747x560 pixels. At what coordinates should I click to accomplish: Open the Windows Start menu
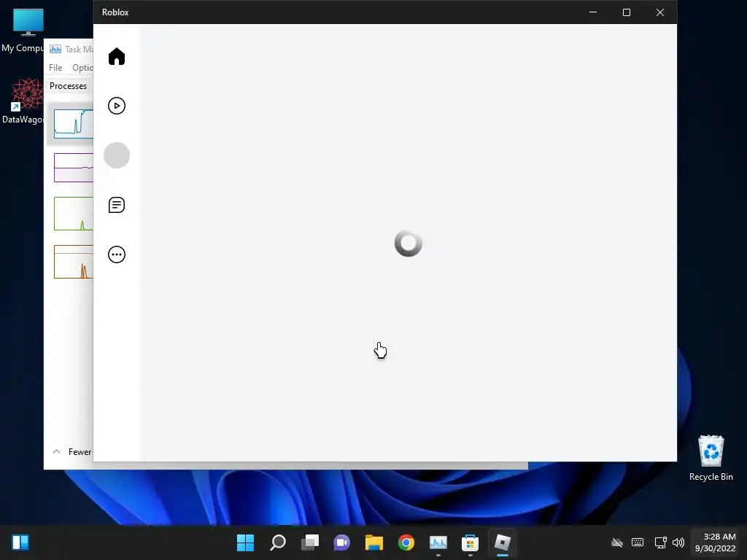coord(245,542)
